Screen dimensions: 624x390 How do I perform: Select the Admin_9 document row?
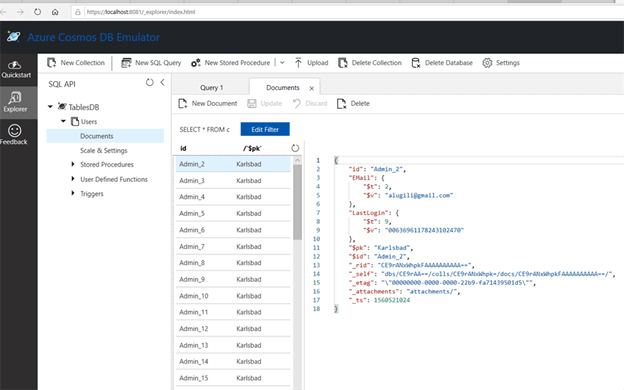click(x=233, y=279)
